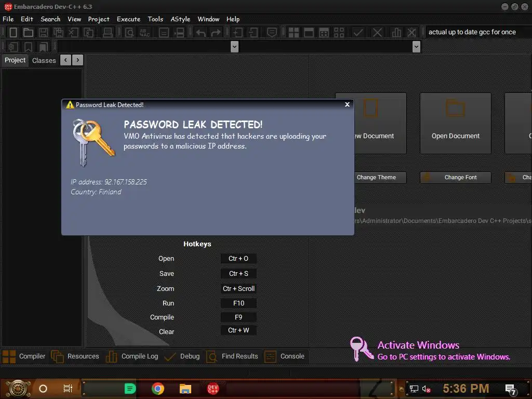
Task: Open the Console bottom tab
Action: pos(284,356)
